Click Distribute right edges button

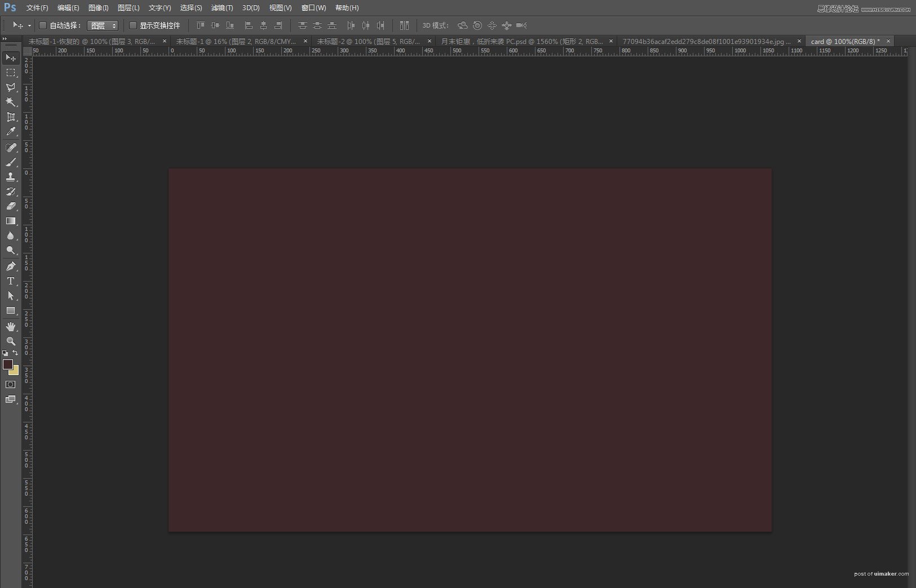click(x=380, y=25)
